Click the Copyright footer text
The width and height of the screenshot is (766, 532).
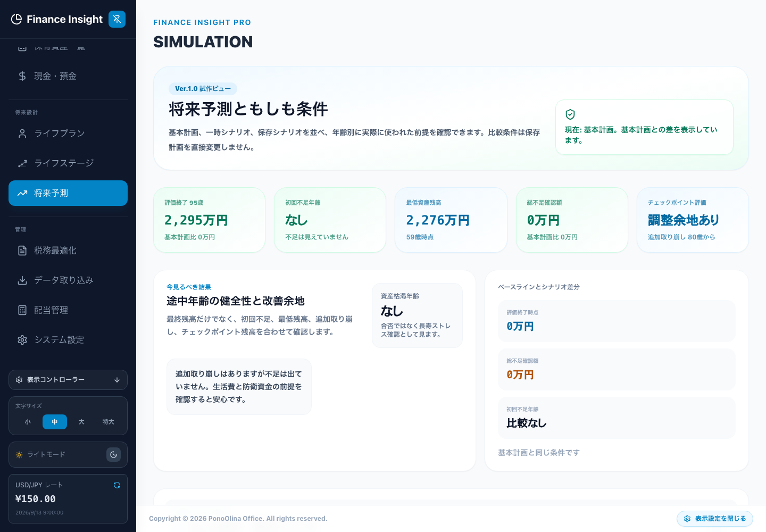click(x=238, y=519)
